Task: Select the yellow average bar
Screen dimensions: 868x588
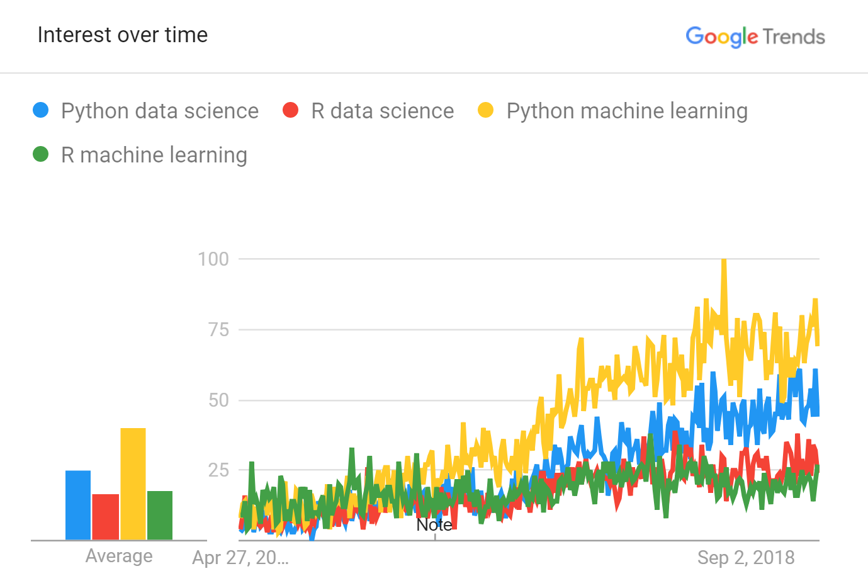Action: 133,483
